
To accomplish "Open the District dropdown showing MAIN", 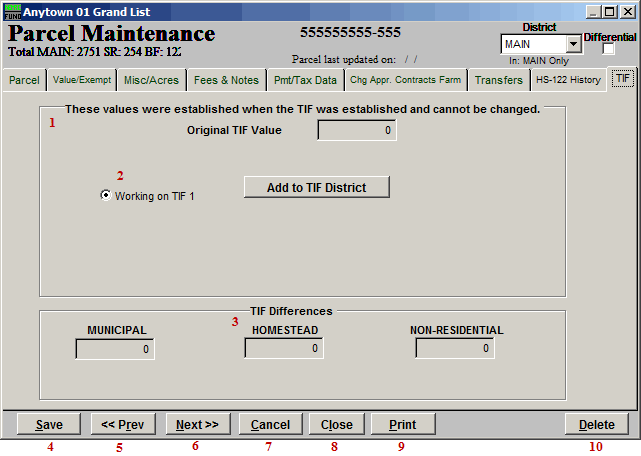I will click(573, 45).
